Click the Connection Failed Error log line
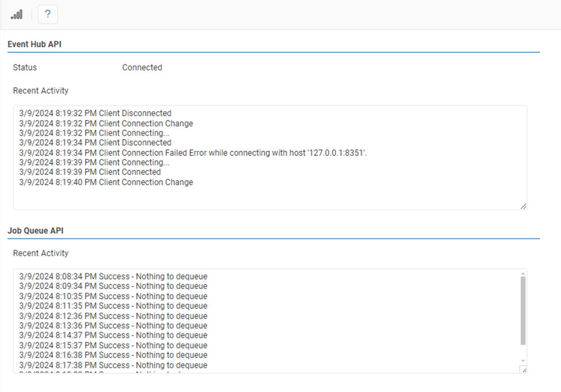Image resolution: width=561 pixels, height=392 pixels. tap(193, 153)
